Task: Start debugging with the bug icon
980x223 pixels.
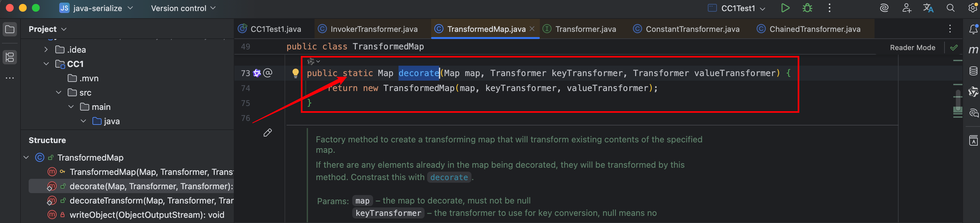Action: pos(807,8)
